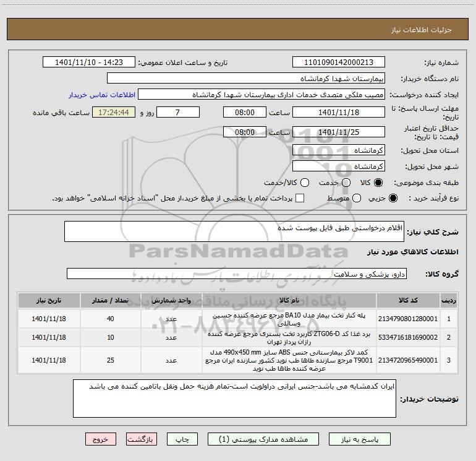Click the شماره نیاز number field
The height and width of the screenshot is (461, 476).
click(x=339, y=62)
